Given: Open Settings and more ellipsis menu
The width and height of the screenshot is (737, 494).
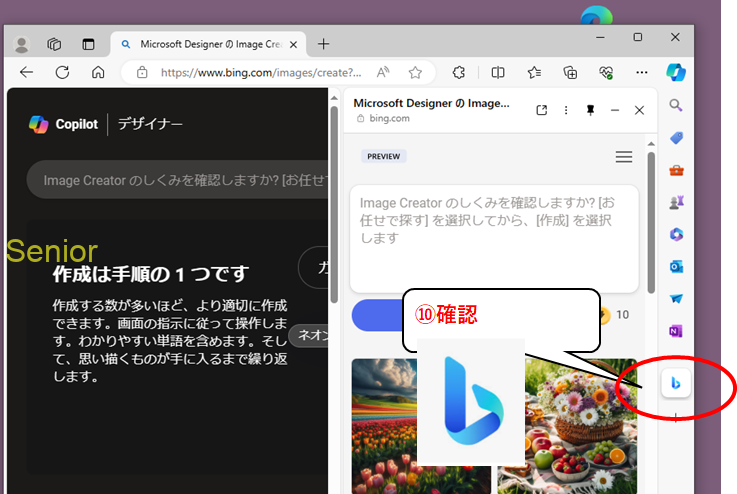Looking at the screenshot, I should [x=642, y=72].
